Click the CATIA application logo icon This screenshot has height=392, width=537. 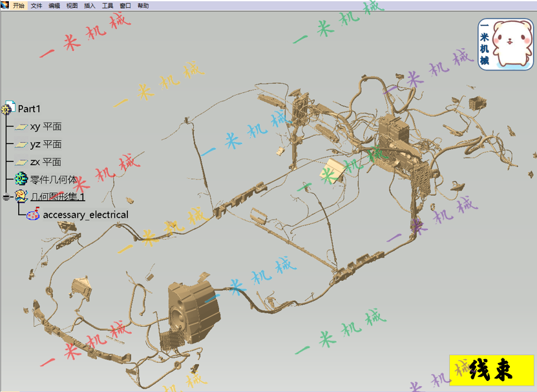tap(5, 5)
